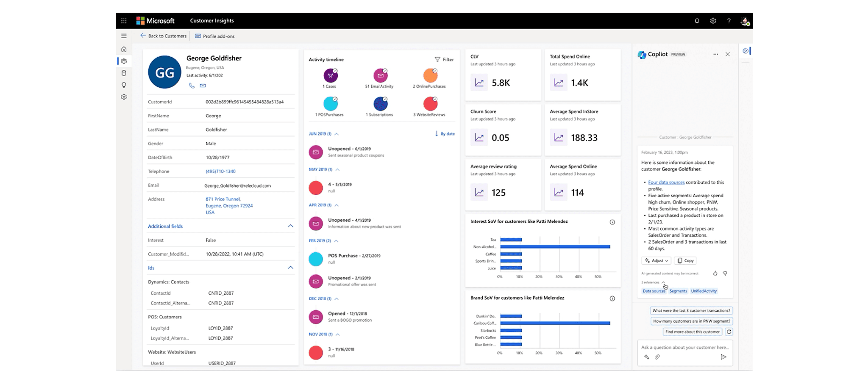Go to Home in left sidebar

pos(124,49)
